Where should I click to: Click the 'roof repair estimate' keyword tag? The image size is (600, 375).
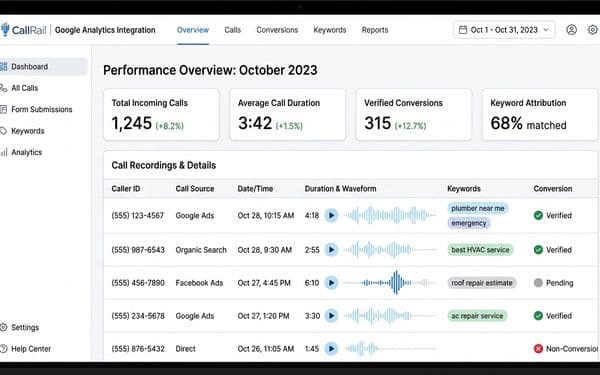tap(482, 283)
